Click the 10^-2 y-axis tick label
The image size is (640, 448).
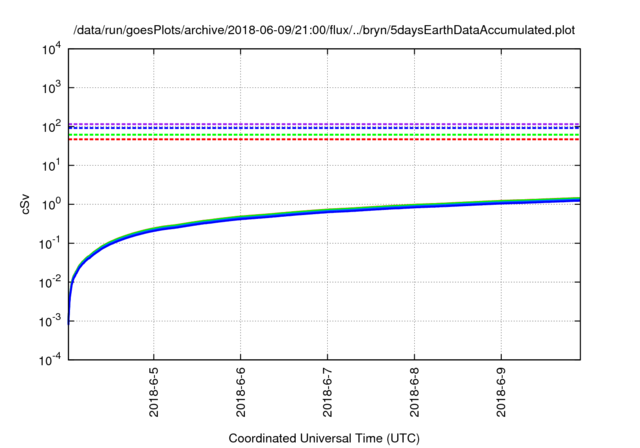(51, 282)
